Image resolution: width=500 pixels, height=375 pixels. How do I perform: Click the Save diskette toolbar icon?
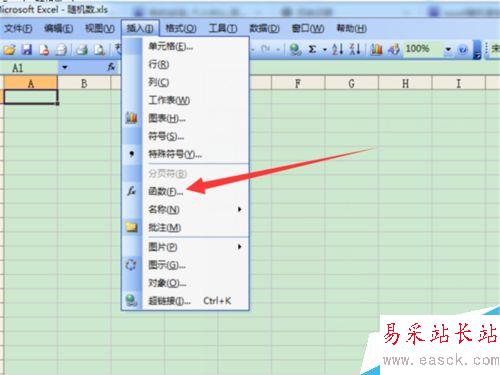coord(27,50)
